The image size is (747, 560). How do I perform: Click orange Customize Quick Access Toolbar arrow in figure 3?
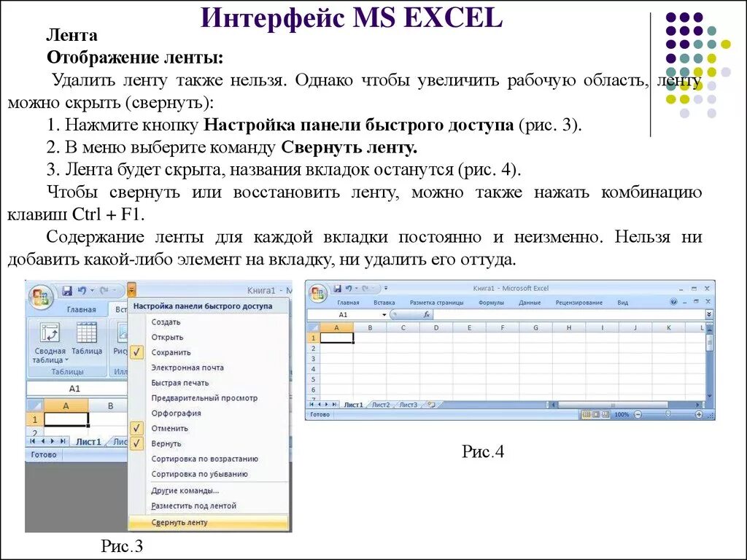click(x=132, y=289)
